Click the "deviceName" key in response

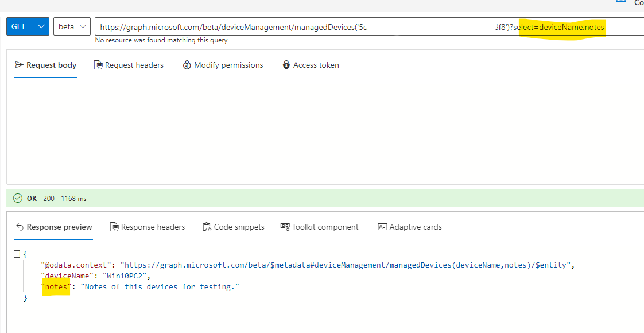67,276
